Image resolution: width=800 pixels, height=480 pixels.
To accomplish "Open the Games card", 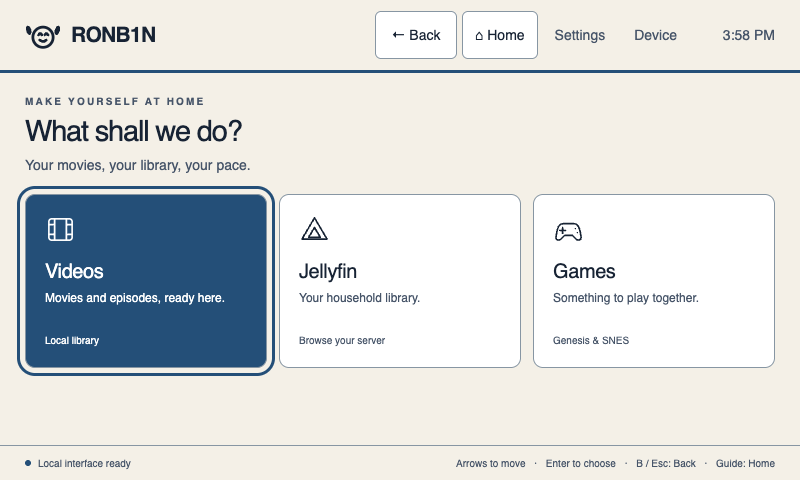I will pyautogui.click(x=654, y=281).
